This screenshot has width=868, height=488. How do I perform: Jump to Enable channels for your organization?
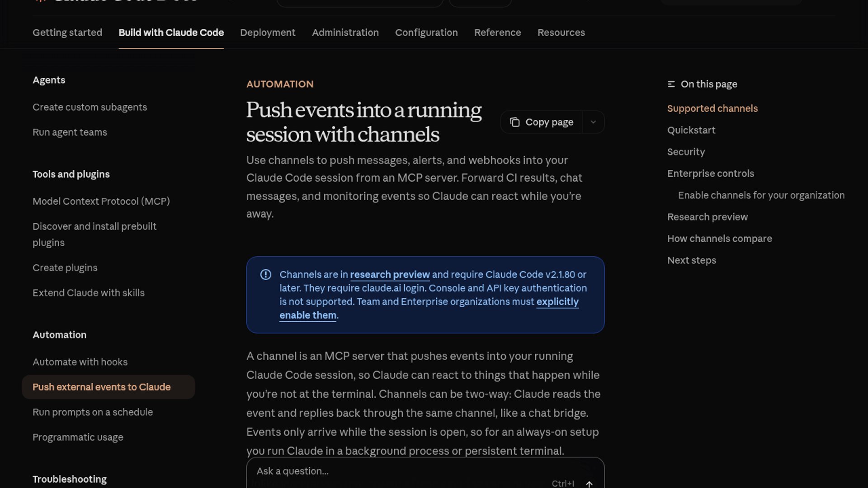(x=761, y=195)
